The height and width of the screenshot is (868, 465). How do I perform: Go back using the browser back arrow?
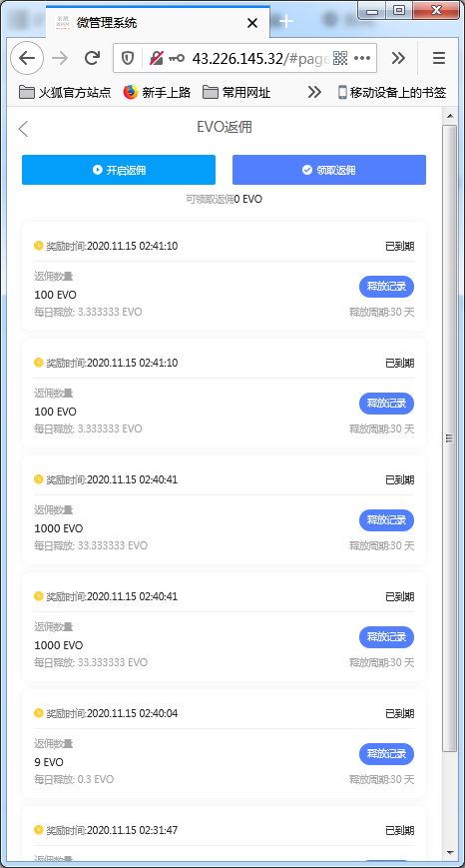click(27, 58)
